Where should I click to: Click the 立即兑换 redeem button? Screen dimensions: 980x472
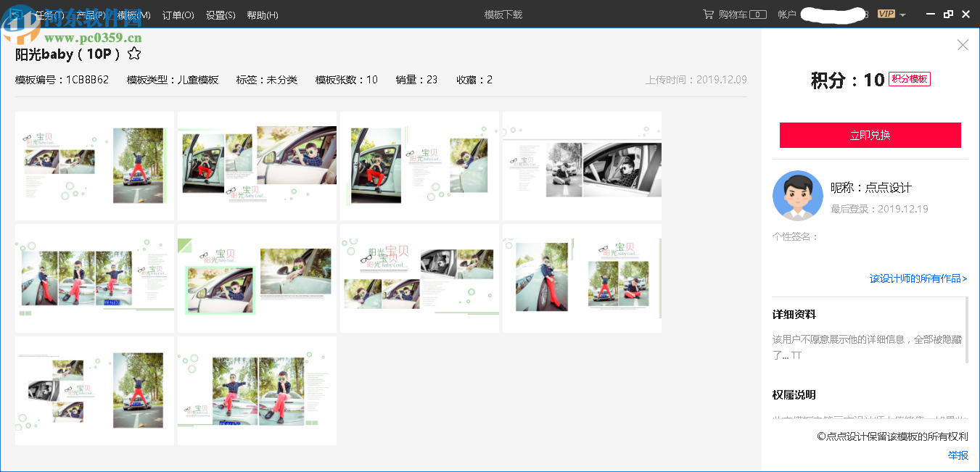[870, 135]
